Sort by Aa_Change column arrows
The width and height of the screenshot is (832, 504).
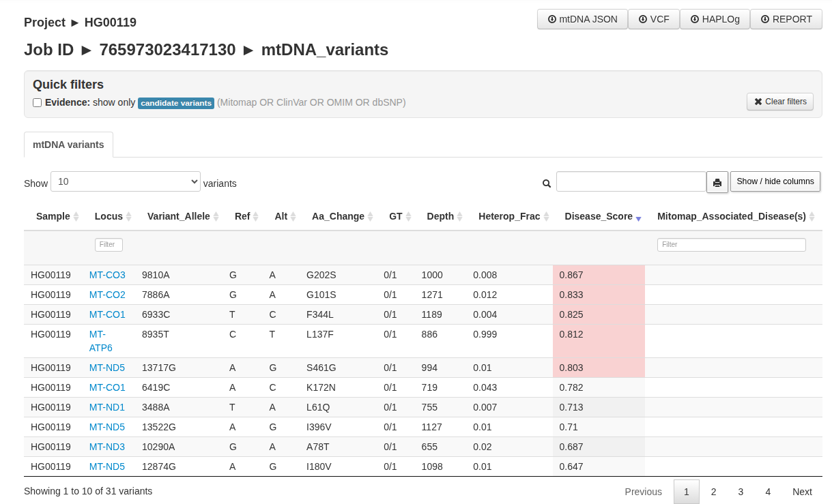(370, 217)
